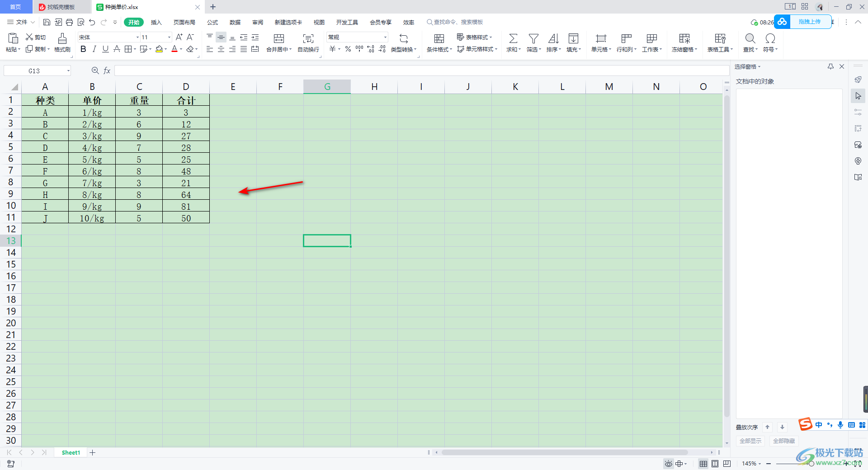Open the Cell Style (单元格样式) dropdown

477,49
